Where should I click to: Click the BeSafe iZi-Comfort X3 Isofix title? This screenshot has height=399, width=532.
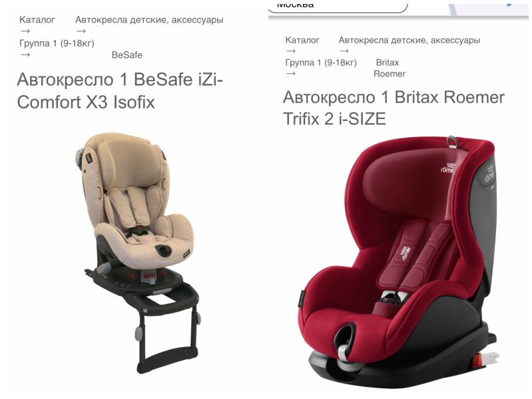pyautogui.click(x=120, y=90)
